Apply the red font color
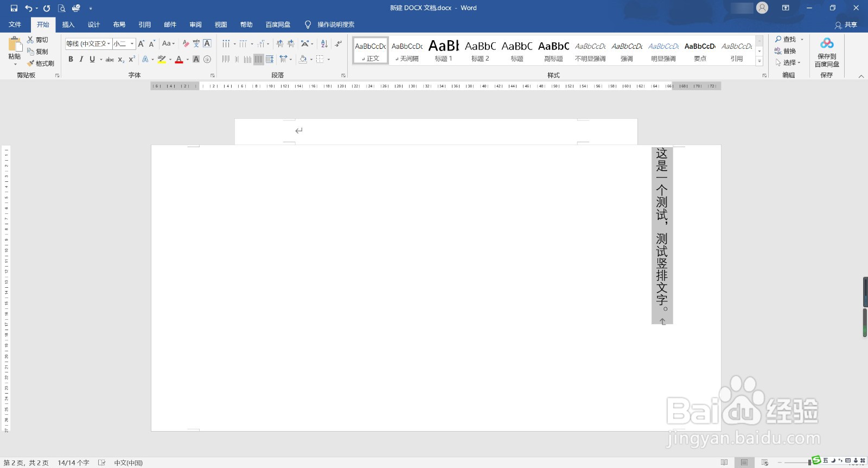The width and height of the screenshot is (868, 468). click(179, 59)
